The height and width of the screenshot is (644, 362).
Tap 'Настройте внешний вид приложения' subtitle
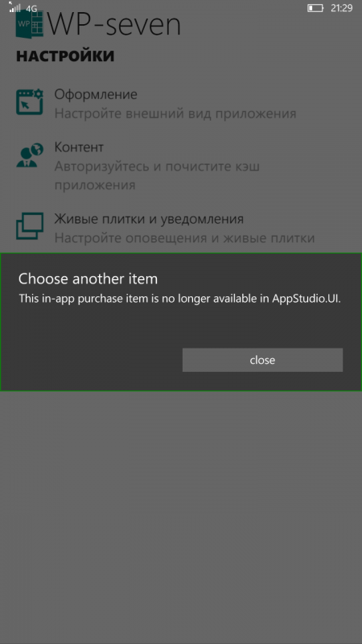[x=175, y=114]
